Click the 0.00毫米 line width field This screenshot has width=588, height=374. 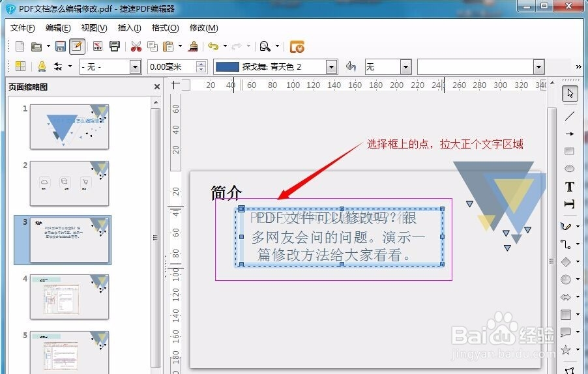click(x=171, y=67)
